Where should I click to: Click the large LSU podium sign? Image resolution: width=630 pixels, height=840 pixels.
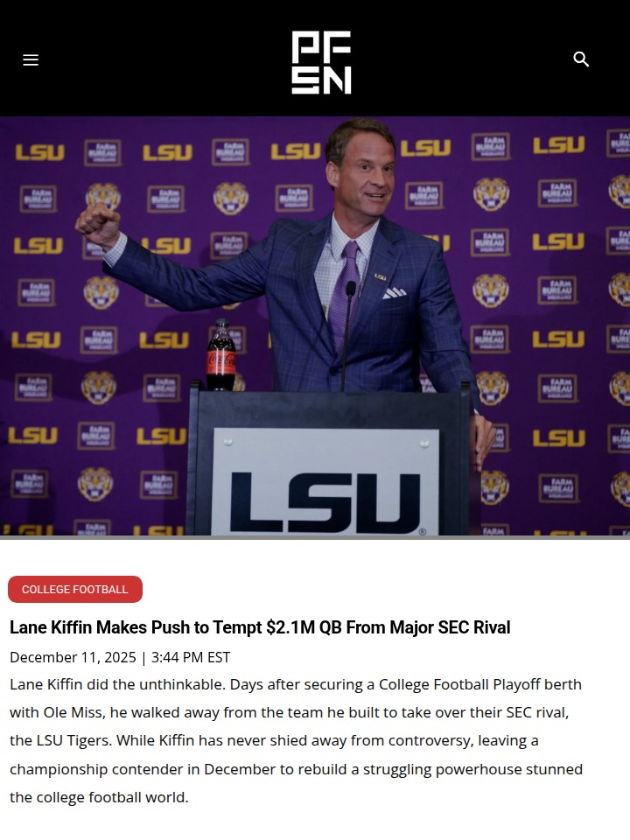click(325, 481)
